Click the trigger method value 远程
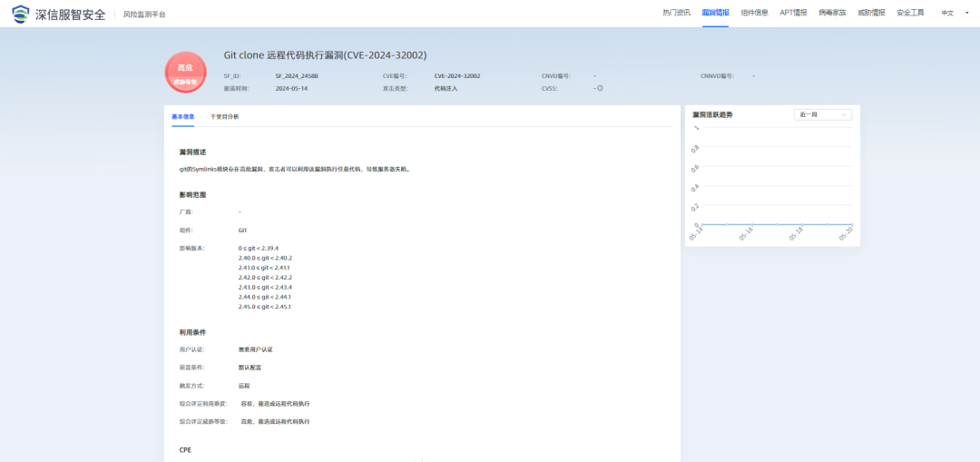The height and width of the screenshot is (462, 980). coord(244,386)
